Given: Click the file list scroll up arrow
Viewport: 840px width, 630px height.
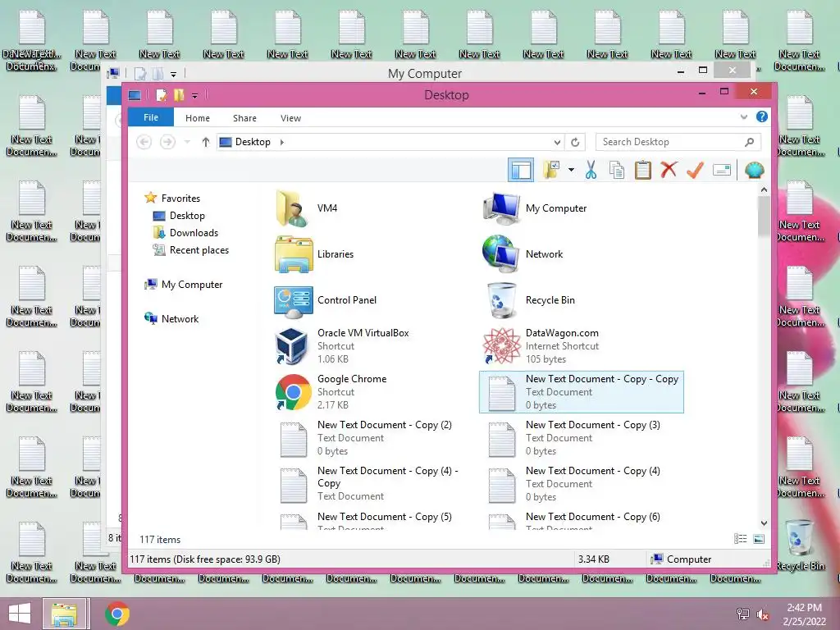Looking at the screenshot, I should pos(764,189).
